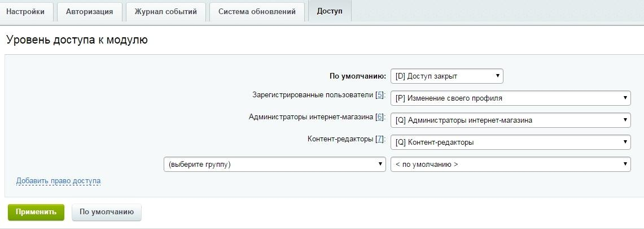This screenshot has height=229, width=644.
Task: Click group link [6] for shop administrators
Action: (380, 117)
